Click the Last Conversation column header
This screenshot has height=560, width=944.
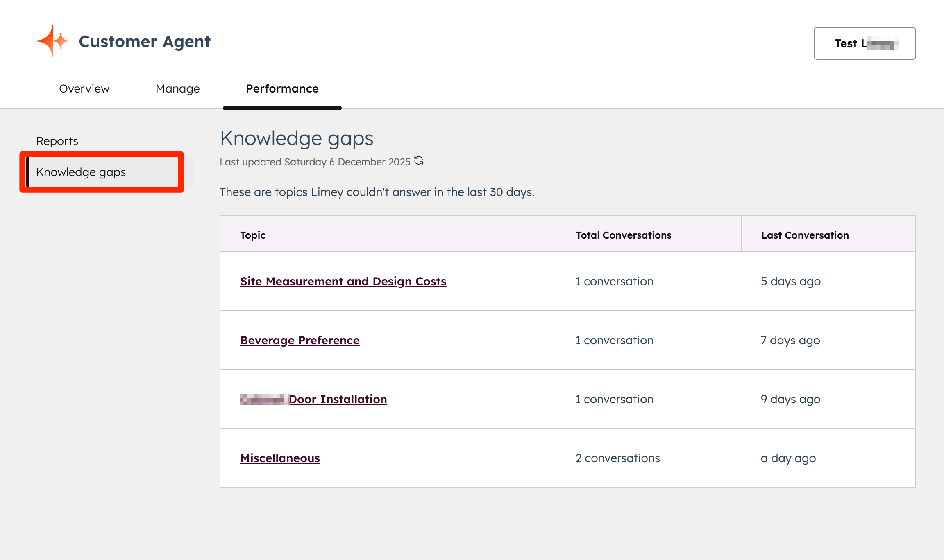pos(805,235)
